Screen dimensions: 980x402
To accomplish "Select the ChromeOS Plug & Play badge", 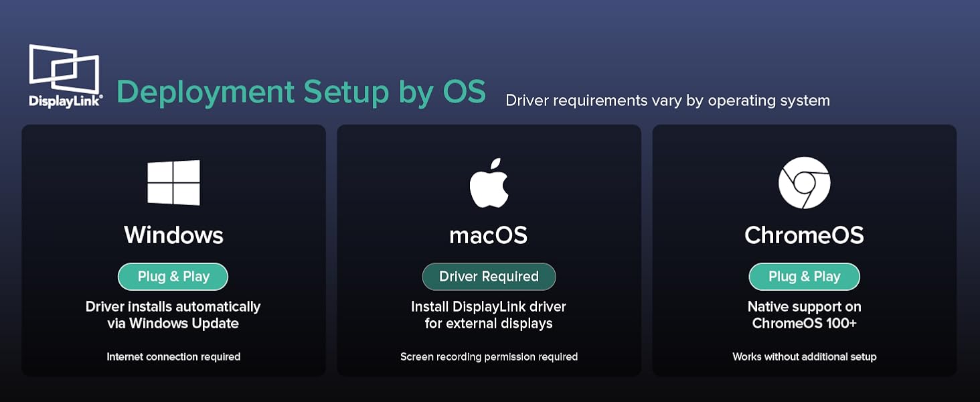I will pos(804,277).
